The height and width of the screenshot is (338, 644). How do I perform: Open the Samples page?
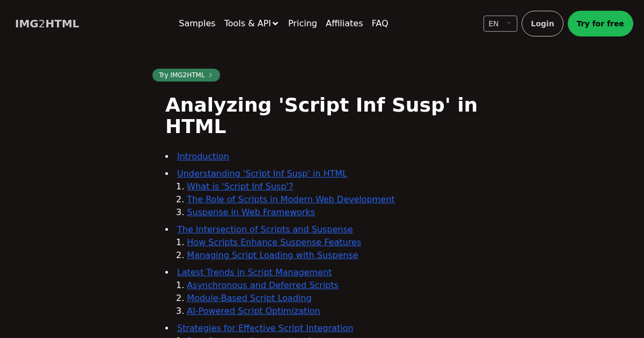[197, 24]
